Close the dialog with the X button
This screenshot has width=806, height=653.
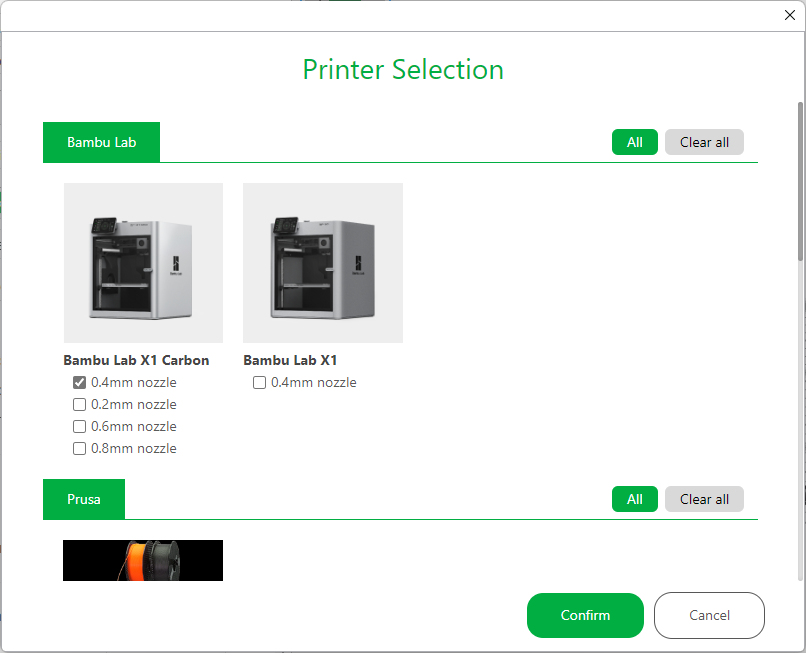click(789, 15)
